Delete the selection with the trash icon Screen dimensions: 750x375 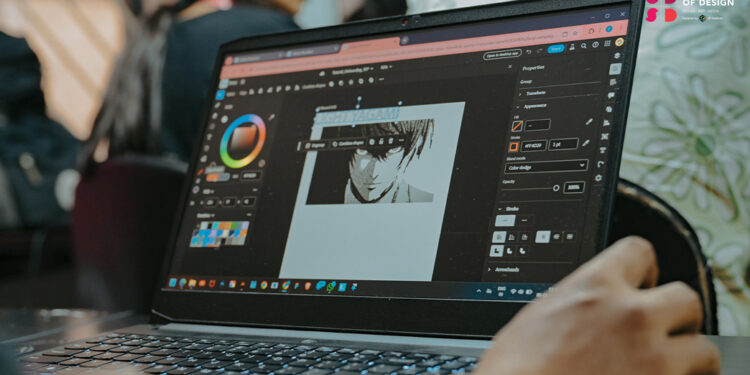point(390,141)
